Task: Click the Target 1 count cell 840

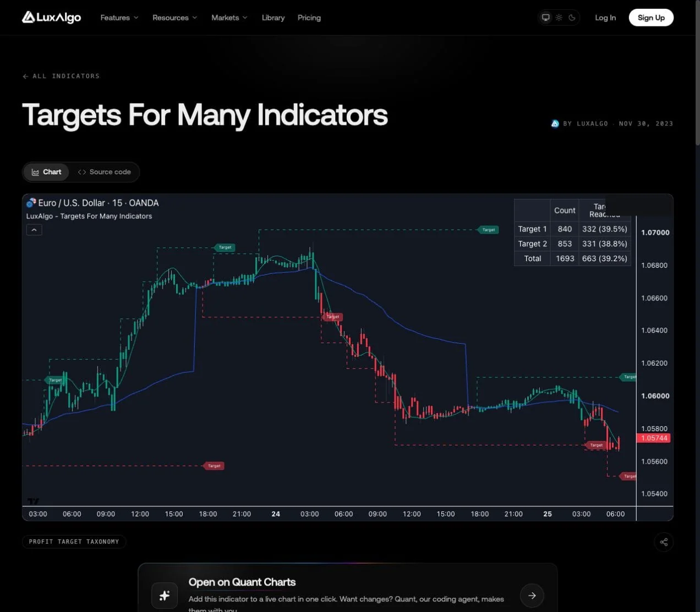Action: [x=565, y=229]
